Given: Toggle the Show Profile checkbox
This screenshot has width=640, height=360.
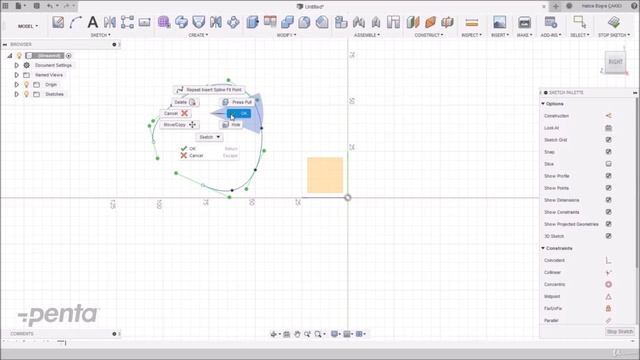Looking at the screenshot, I should coord(608,176).
